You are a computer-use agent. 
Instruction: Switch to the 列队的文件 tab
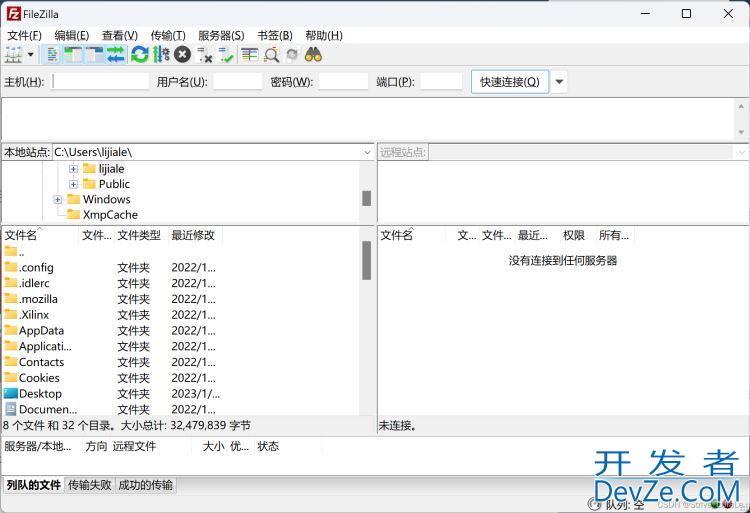coord(33,485)
